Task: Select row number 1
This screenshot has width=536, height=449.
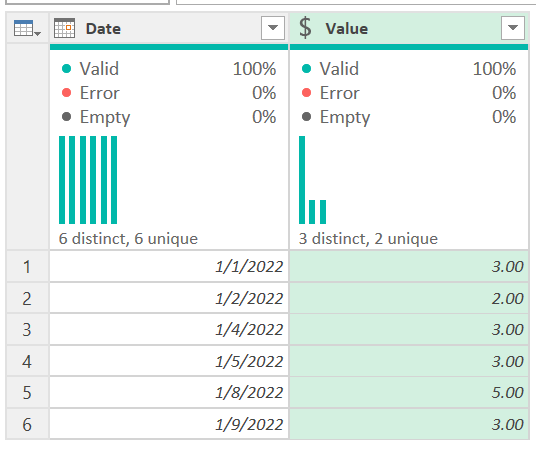Action: click(x=27, y=266)
